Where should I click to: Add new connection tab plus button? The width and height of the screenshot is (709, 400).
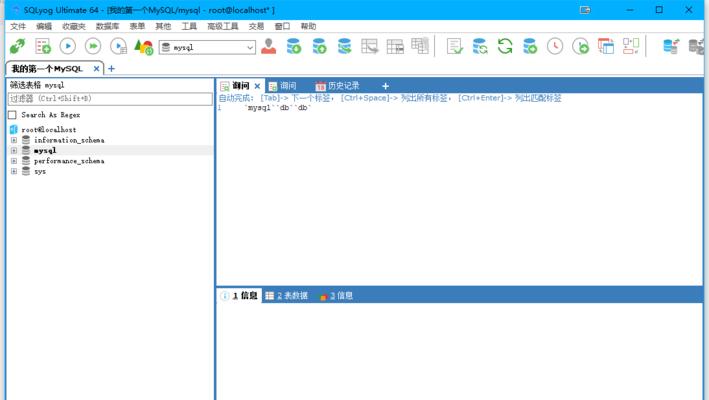[111, 69]
